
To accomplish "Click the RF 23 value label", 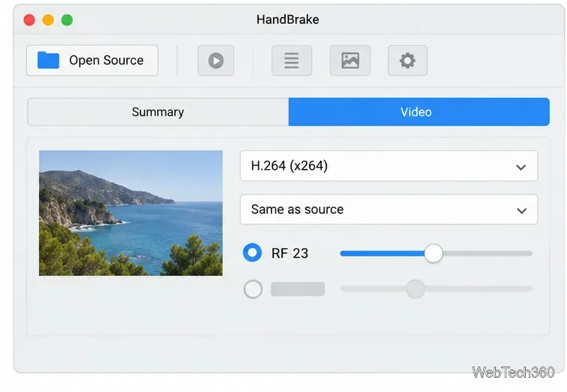I will [x=289, y=253].
